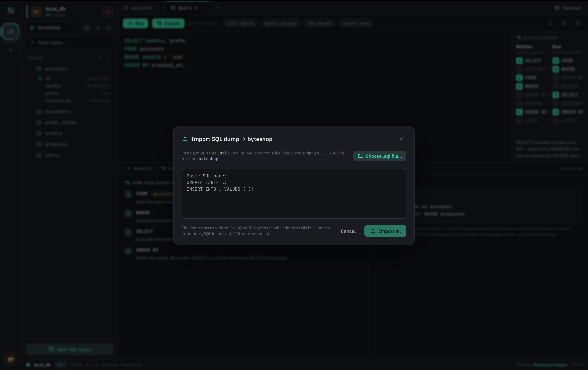The width and height of the screenshot is (588, 370).
Task: Click the yellow icon in bottom-left corner
Action: pos(10,359)
